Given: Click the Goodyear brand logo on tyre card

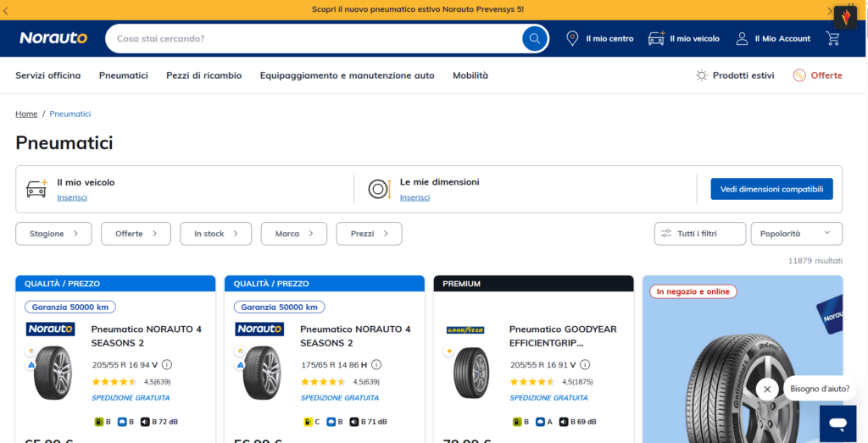Looking at the screenshot, I should coord(465,330).
